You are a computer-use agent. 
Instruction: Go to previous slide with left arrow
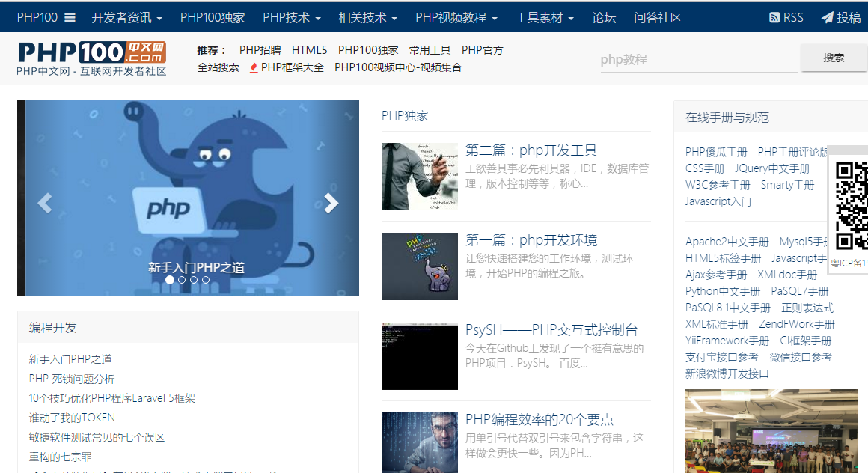[45, 203]
